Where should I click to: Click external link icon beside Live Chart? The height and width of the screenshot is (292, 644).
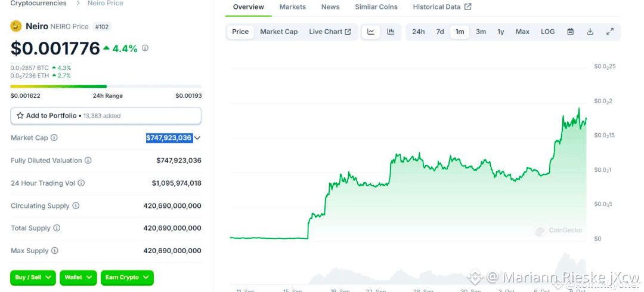348,32
